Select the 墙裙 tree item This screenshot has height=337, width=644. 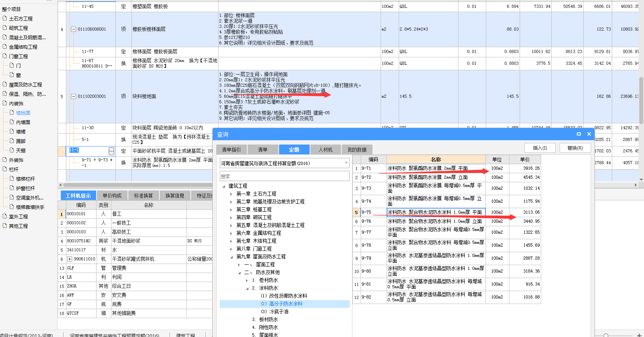(x=20, y=132)
